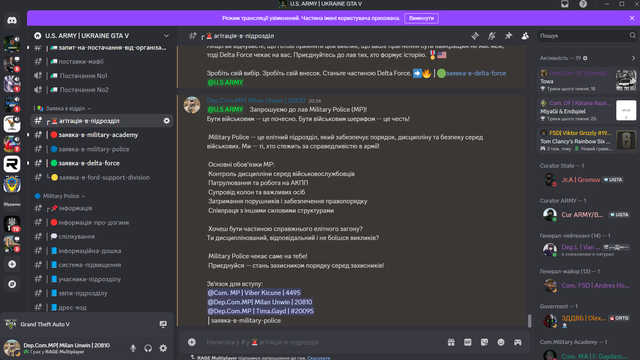
Task: Dismiss the purple streamer mode banner
Action: [x=632, y=18]
